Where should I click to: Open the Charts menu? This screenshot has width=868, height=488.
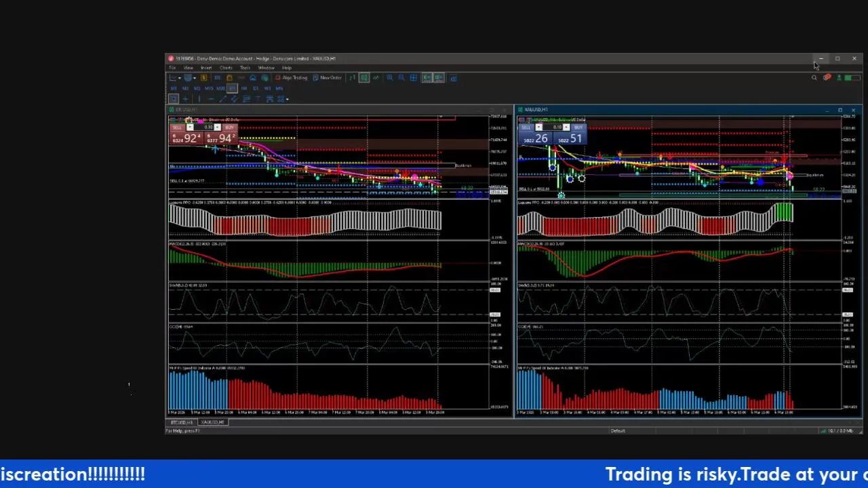[226, 68]
